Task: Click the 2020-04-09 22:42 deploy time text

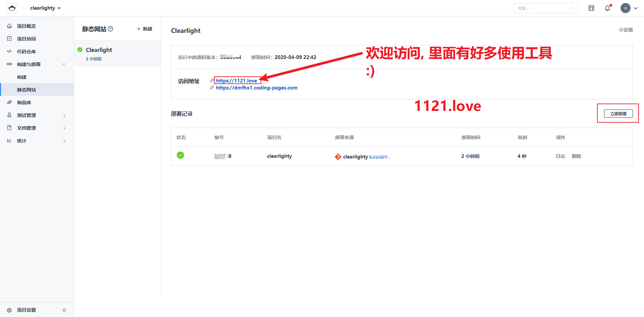Action: point(296,57)
